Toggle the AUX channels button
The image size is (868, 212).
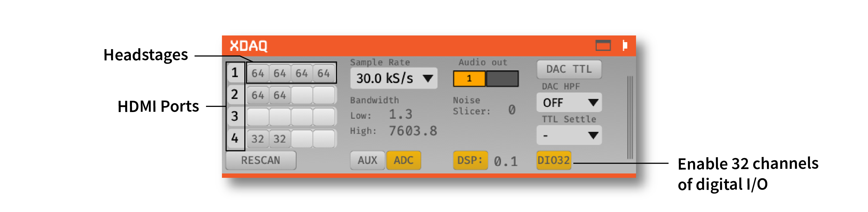point(367,160)
